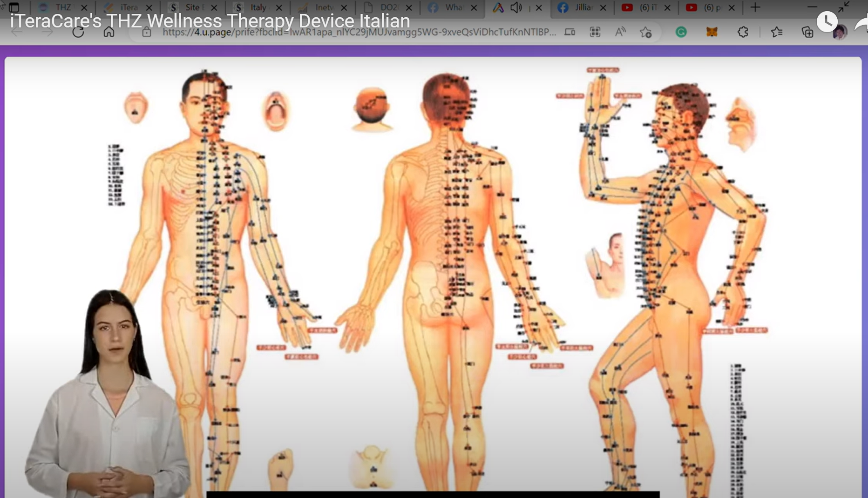868x498 pixels.
Task: Add this page to favorites
Action: [645, 32]
